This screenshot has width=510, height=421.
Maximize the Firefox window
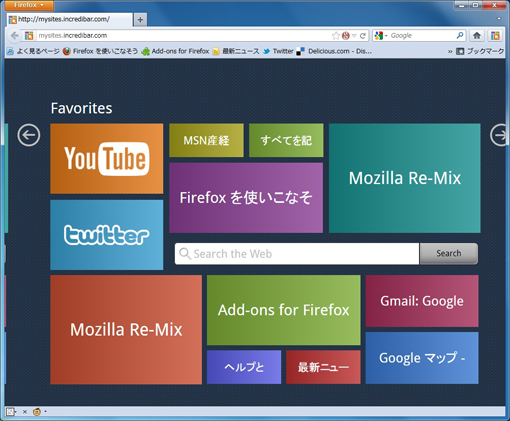coord(476,5)
